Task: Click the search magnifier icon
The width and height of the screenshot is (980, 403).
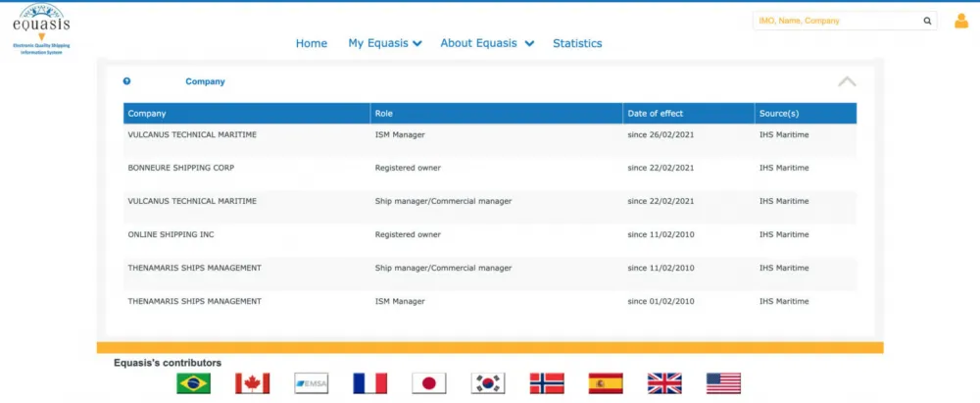Action: coord(927,21)
